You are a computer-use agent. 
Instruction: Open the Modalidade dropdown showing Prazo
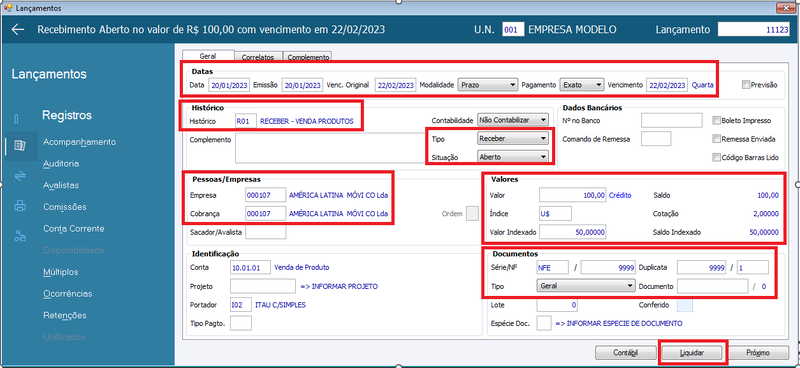[487, 85]
